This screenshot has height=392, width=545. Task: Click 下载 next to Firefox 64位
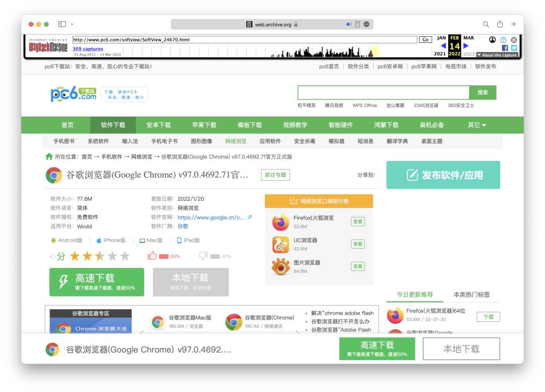488,317
